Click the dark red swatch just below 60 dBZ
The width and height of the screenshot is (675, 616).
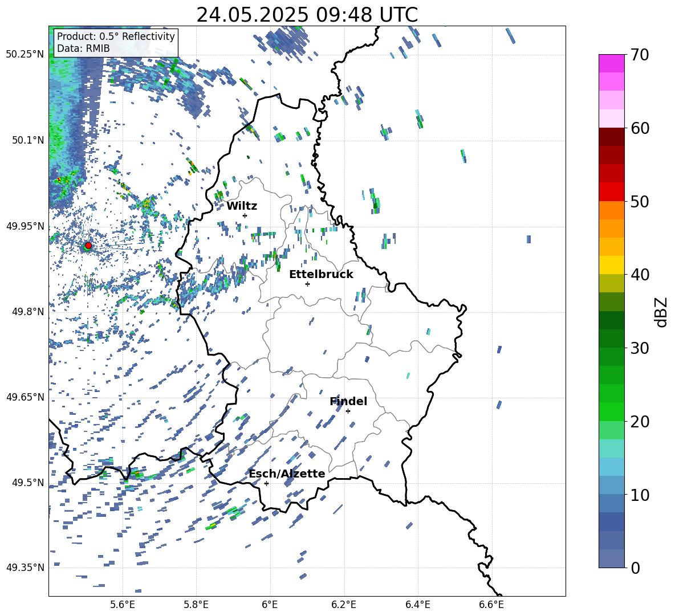point(611,137)
